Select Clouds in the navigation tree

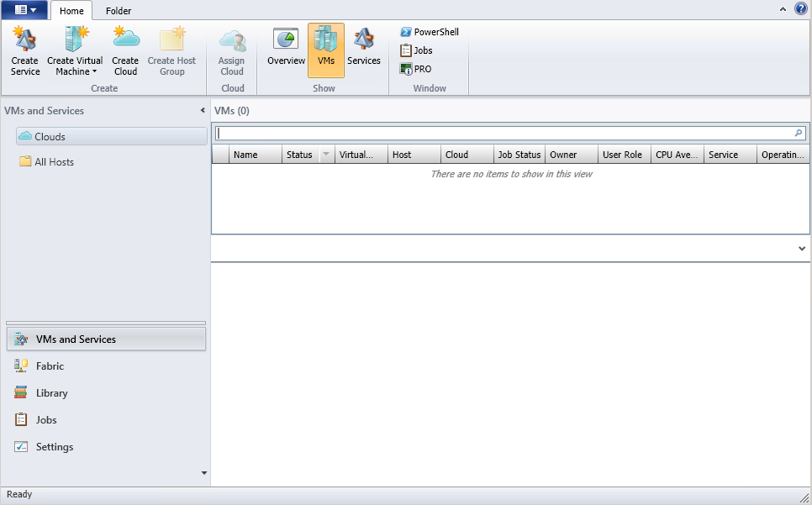tap(50, 137)
